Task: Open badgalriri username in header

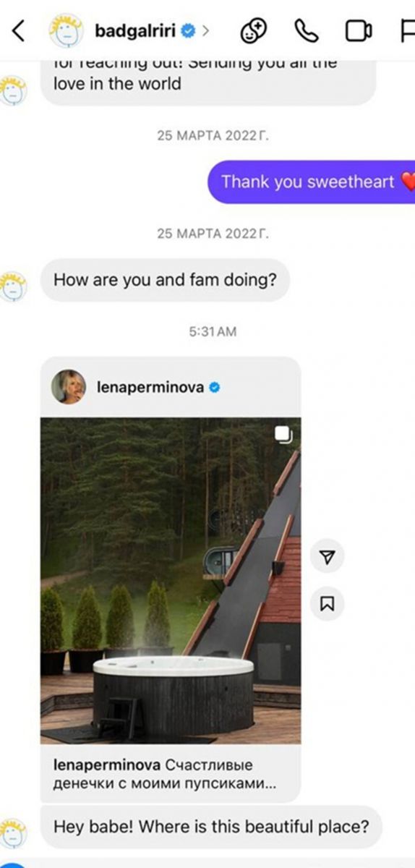Action: 136,31
